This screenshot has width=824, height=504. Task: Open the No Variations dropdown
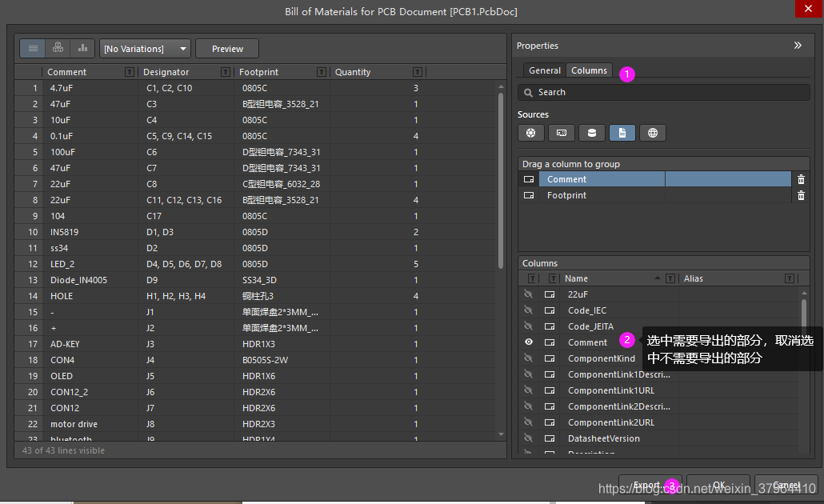coord(145,48)
